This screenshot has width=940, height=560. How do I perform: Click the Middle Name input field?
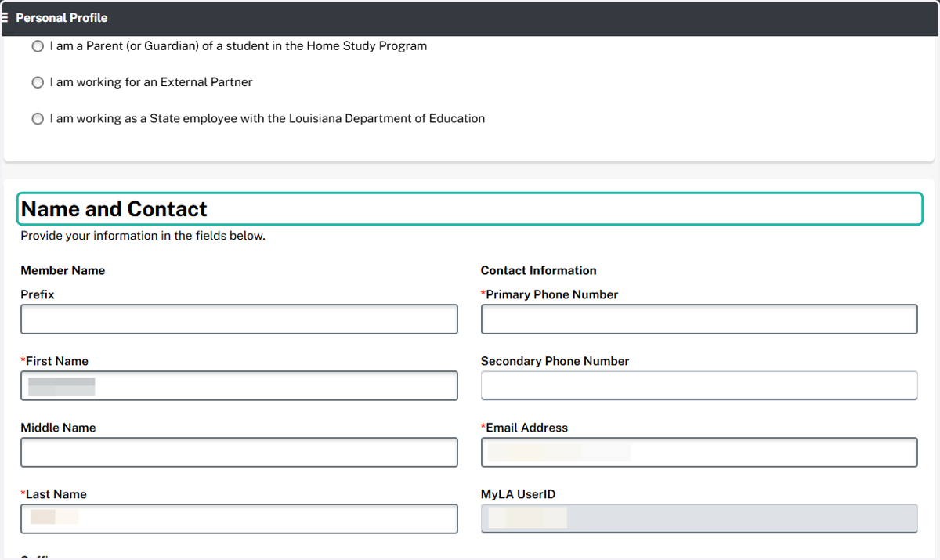pyautogui.click(x=239, y=453)
